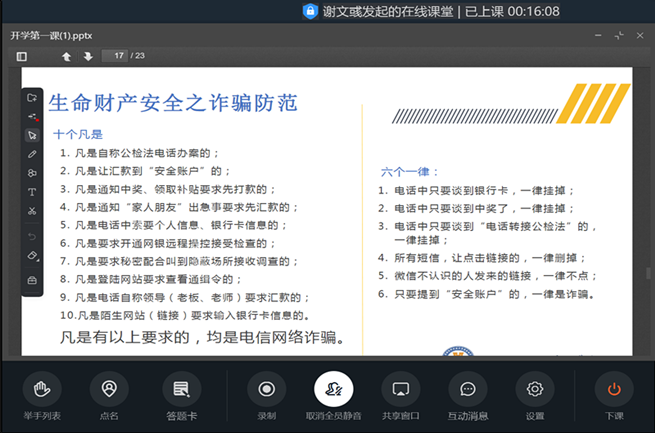Click the class timer 已上课 00:16:08

[513, 11]
